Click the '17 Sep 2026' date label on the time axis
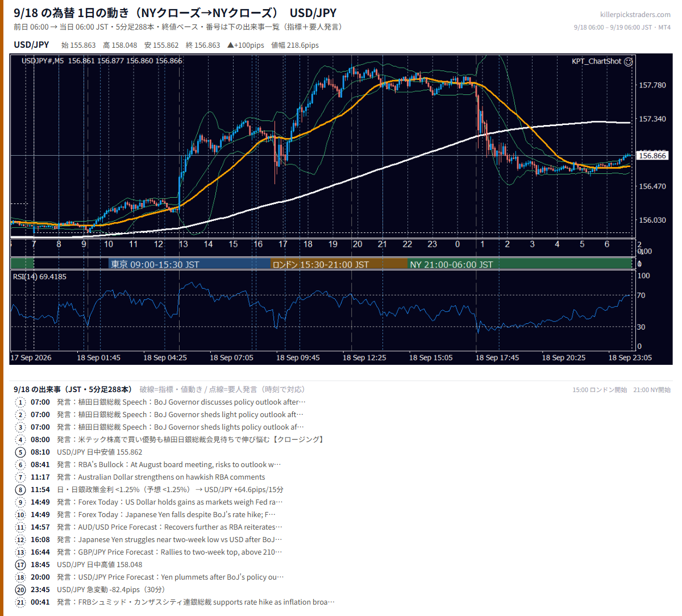 click(x=31, y=358)
